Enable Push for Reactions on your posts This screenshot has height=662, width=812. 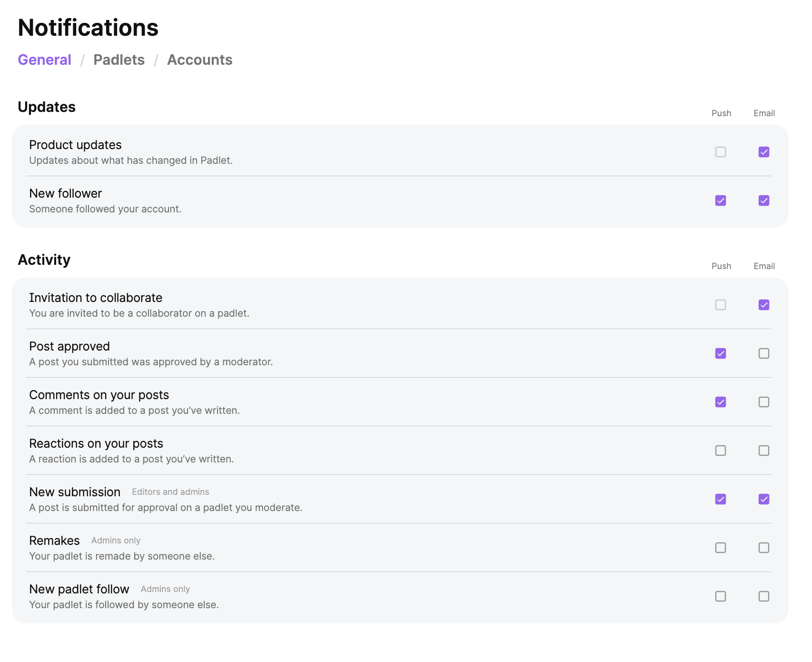pos(721,451)
